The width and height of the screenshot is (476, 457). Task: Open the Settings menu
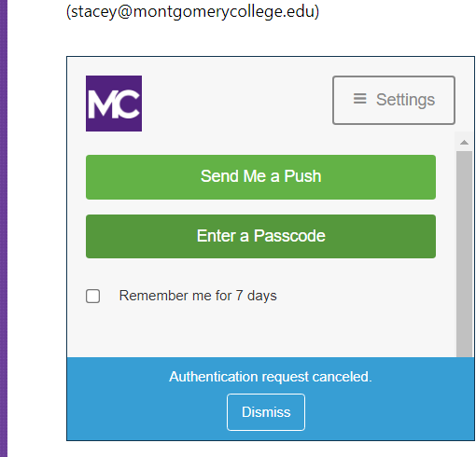[x=394, y=100]
